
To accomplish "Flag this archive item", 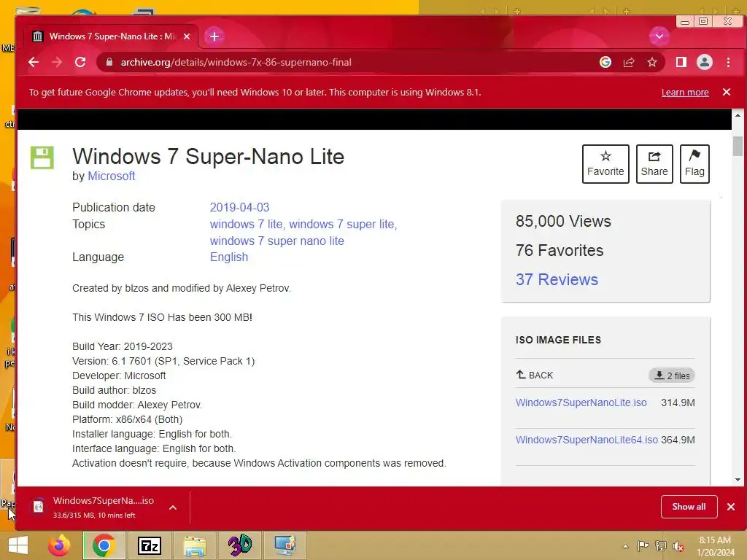I will tap(694, 164).
